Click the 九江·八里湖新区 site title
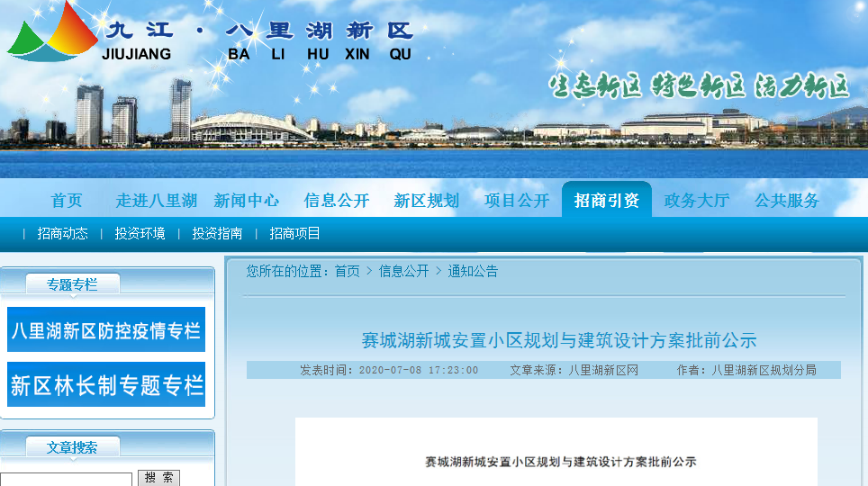868x486 pixels. click(x=259, y=31)
